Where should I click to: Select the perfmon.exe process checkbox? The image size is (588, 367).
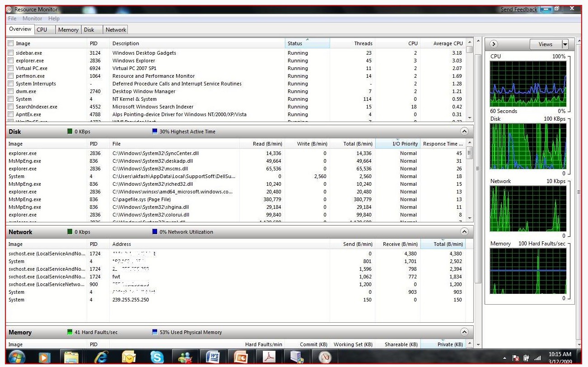tap(11, 76)
